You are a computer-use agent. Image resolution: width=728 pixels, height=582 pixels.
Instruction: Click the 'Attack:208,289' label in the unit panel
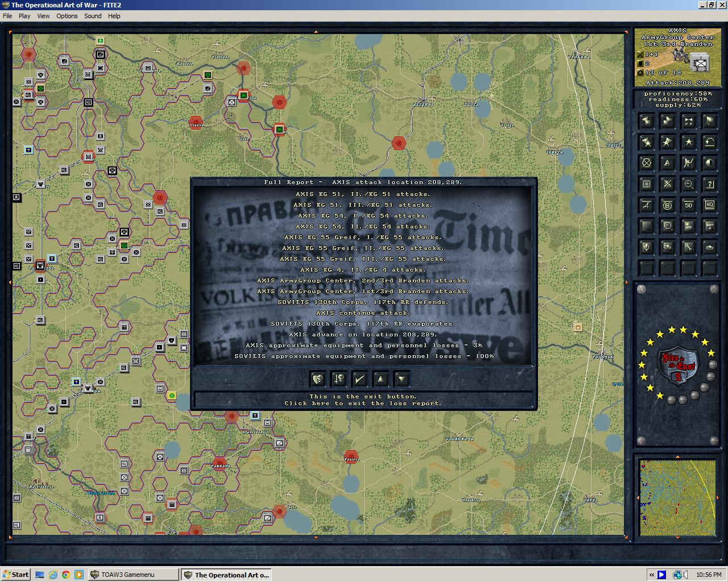point(678,83)
